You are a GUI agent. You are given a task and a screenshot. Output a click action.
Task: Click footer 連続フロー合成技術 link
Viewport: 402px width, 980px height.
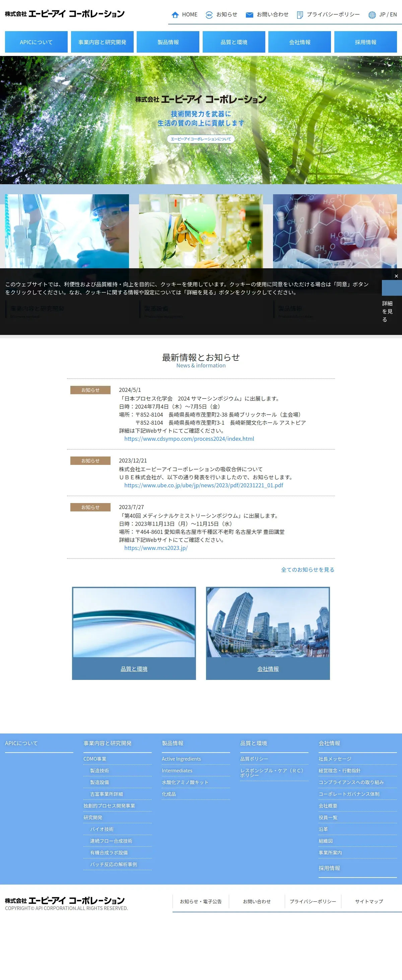click(x=111, y=841)
